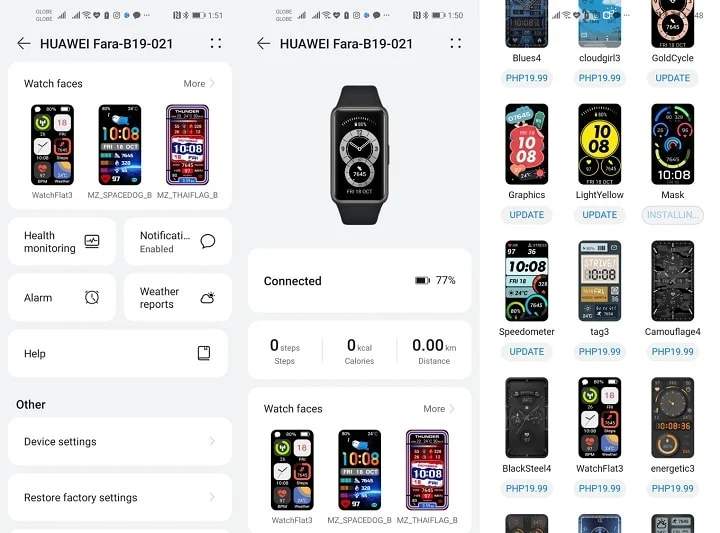Expand Restore factory settings row
720x533 pixels.
point(120,498)
